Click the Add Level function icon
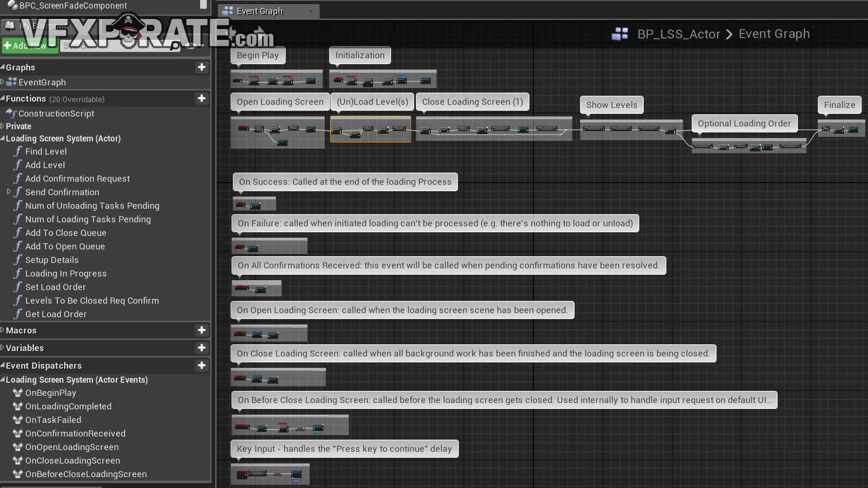868x488 pixels. 18,165
